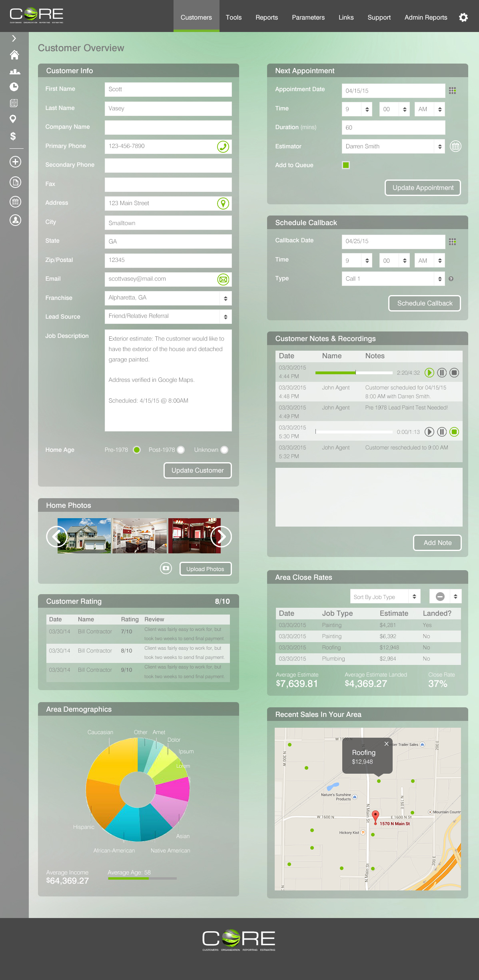The height and width of the screenshot is (980, 479).
Task: Open settings gear in top navigation
Action: 463,18
